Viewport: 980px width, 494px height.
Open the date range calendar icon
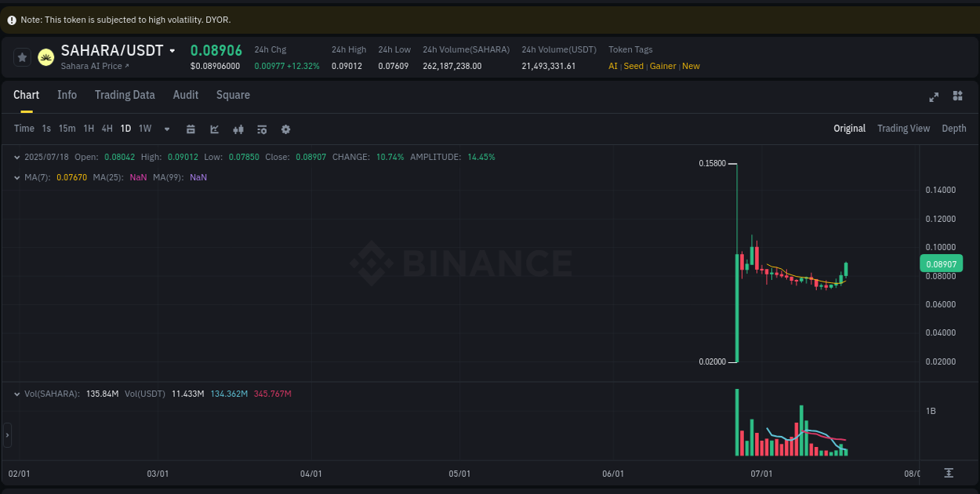click(191, 129)
